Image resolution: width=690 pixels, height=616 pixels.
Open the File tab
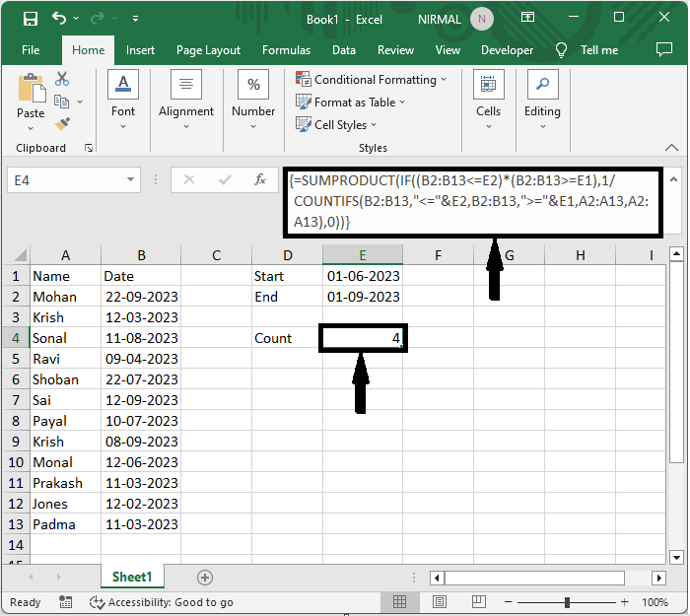(x=31, y=50)
